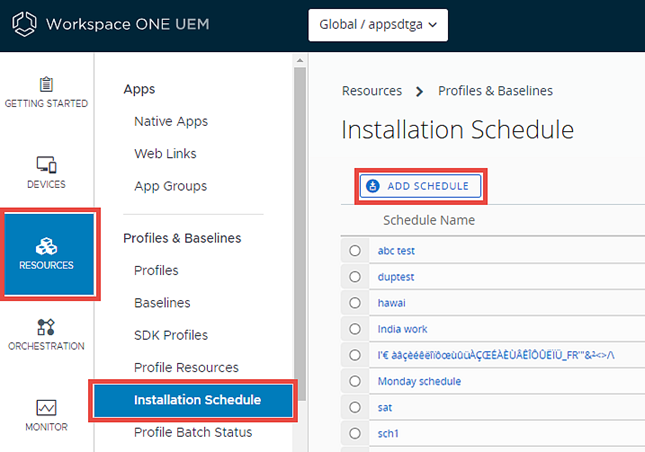Open the sat schedule link

385,408
